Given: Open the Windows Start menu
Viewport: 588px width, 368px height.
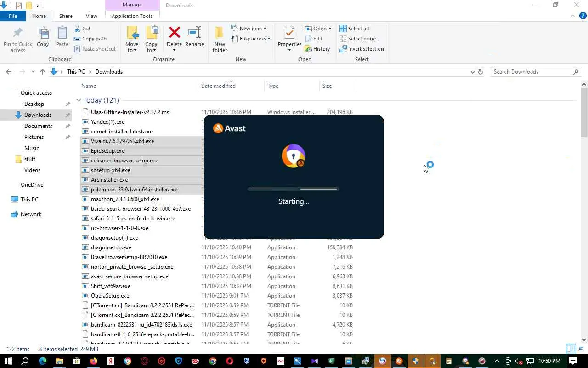Looking at the screenshot, I should (8, 361).
